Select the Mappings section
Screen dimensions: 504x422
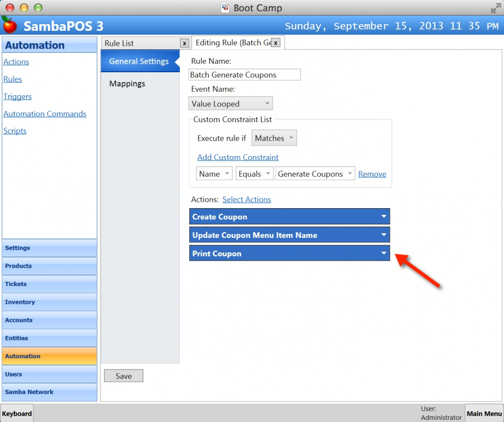[x=127, y=83]
